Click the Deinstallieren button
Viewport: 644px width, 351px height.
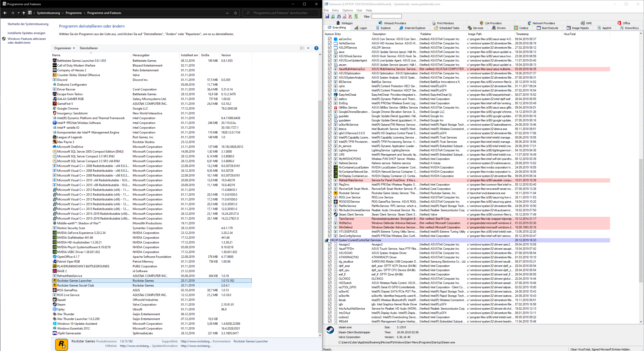(x=89, y=48)
